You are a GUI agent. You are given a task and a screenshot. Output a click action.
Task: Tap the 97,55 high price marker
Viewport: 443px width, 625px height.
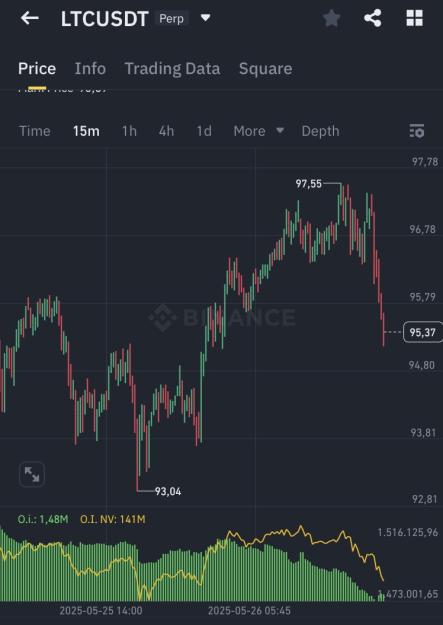tap(308, 184)
